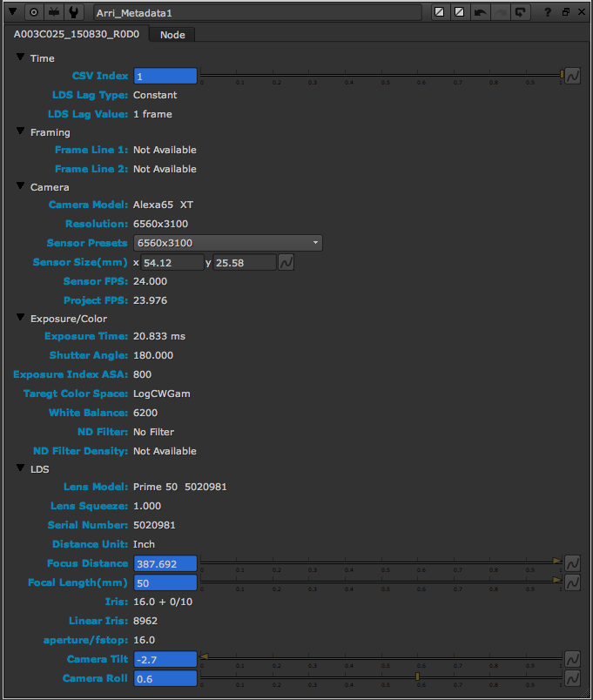Click the undo arrow in panel header
The height and width of the screenshot is (700, 593).
[x=481, y=12]
